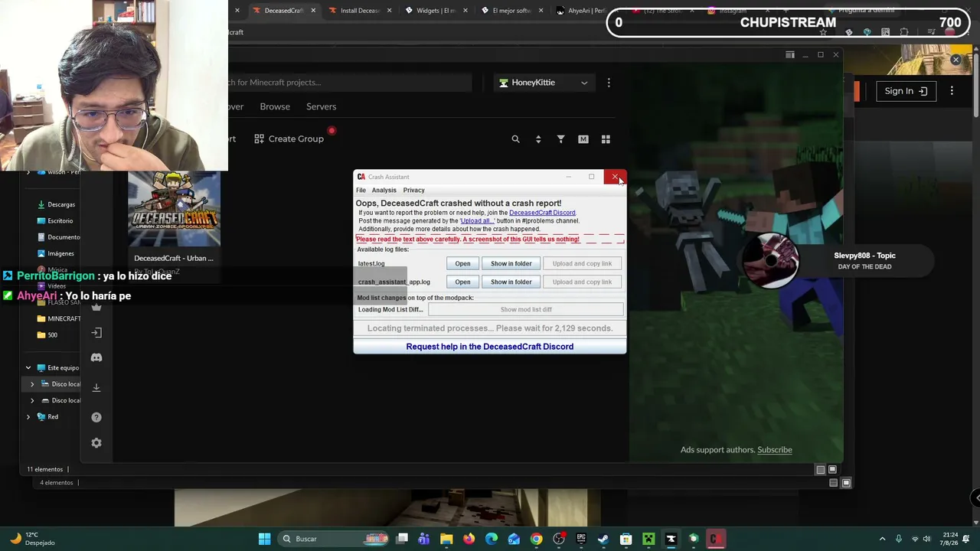Show crash_assistant_app.log in folder
The height and width of the screenshot is (551, 980).
[511, 282]
